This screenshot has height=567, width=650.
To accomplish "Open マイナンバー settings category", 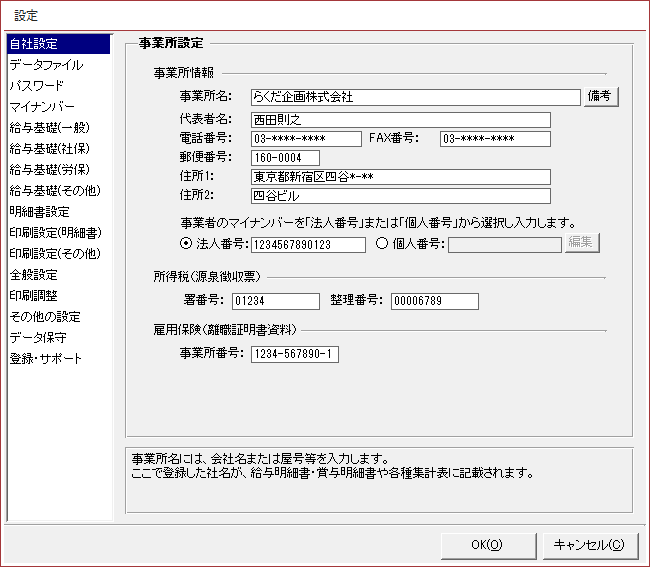I will (x=42, y=107).
